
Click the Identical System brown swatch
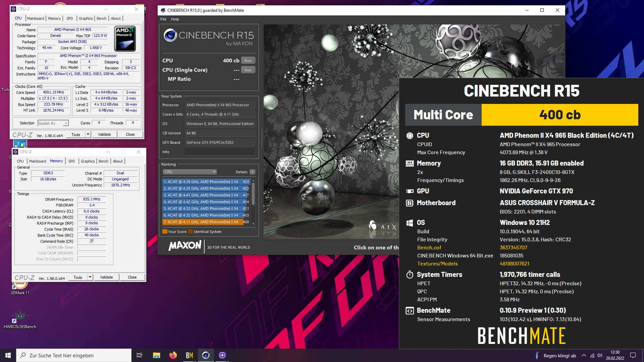191,232
